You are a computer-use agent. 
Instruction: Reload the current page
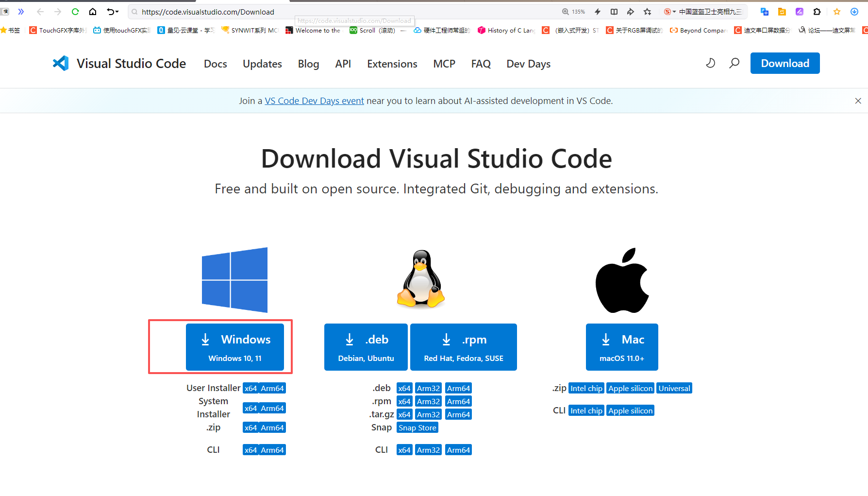point(75,12)
